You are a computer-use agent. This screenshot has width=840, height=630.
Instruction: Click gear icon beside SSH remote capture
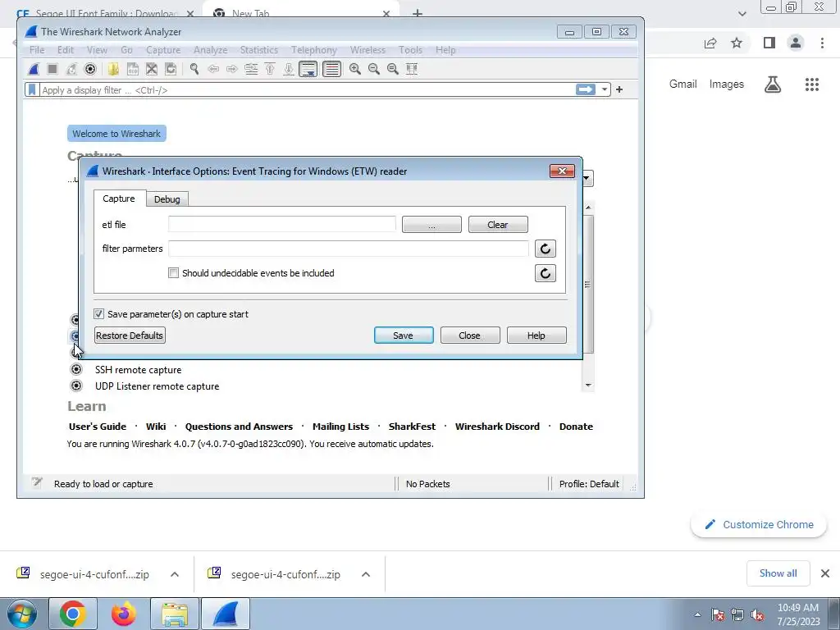point(76,370)
